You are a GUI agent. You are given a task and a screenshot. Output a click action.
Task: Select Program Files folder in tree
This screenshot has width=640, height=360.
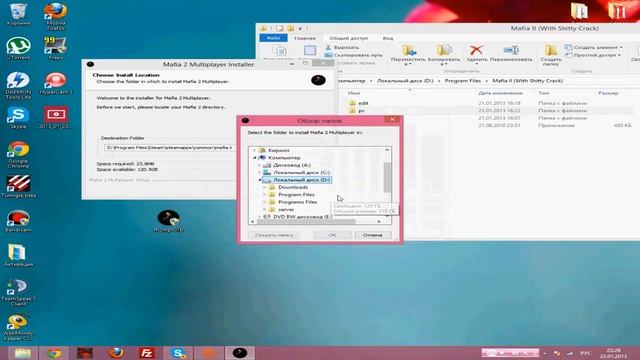pos(296,194)
